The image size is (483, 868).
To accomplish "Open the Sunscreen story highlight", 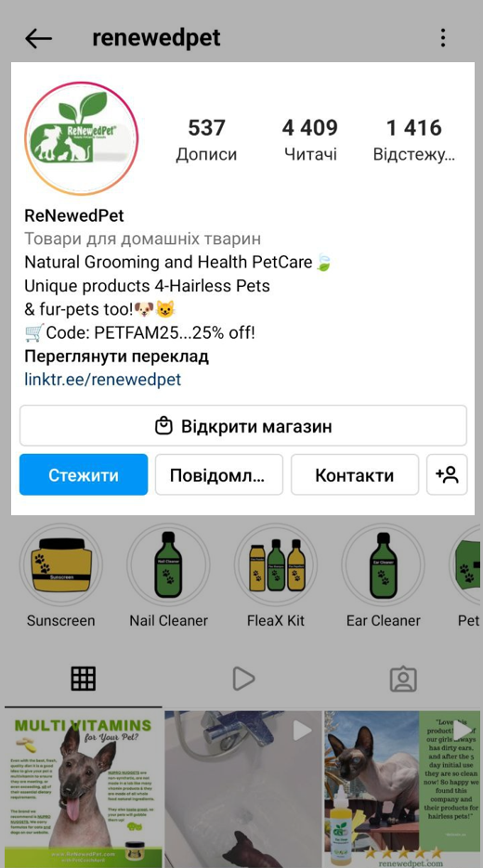I will point(61,565).
